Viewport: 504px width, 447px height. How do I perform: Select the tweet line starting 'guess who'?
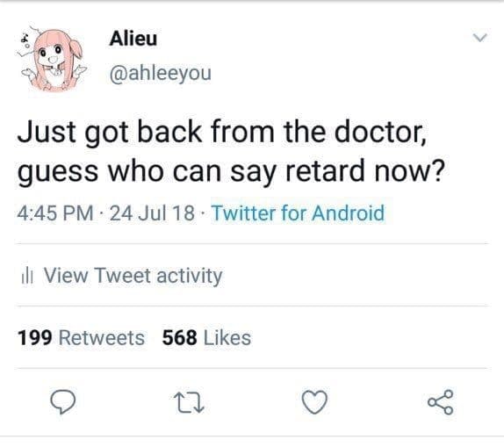pos(231,171)
